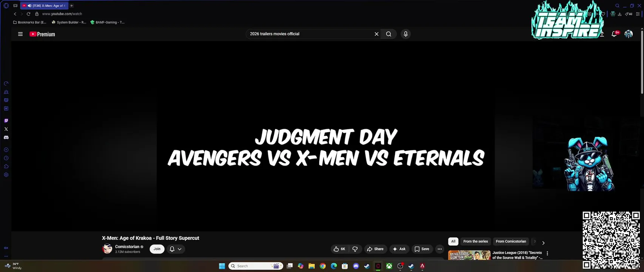Viewport: 644px width, 272px height.
Task: Dislike the video with thumbs down
Action: pyautogui.click(x=355, y=249)
